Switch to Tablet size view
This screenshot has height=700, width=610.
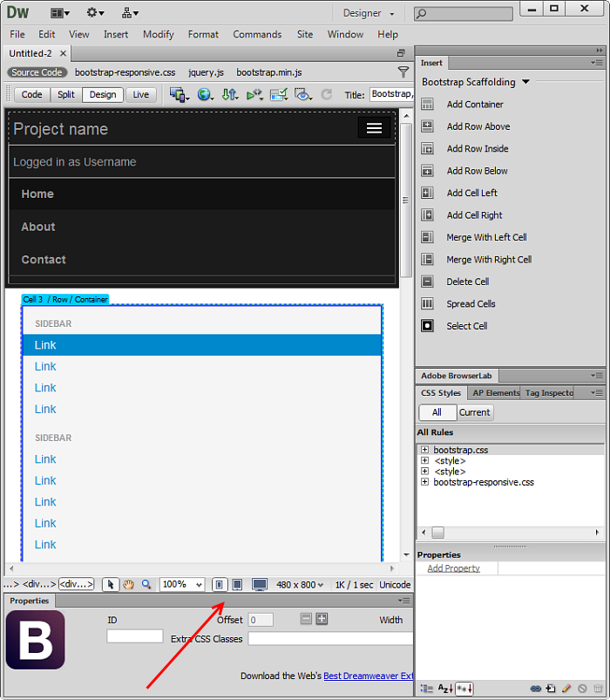pos(237,584)
